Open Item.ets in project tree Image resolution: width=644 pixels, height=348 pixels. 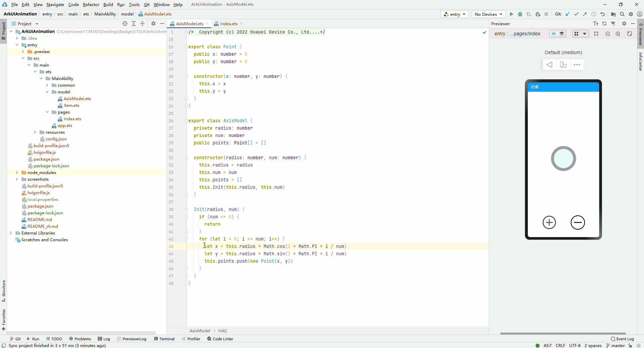pos(71,105)
